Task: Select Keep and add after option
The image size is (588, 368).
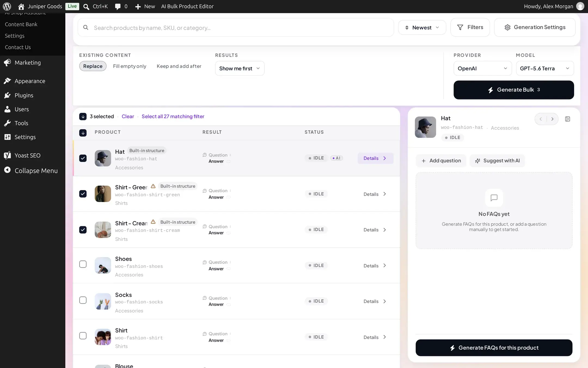Action: (179, 66)
